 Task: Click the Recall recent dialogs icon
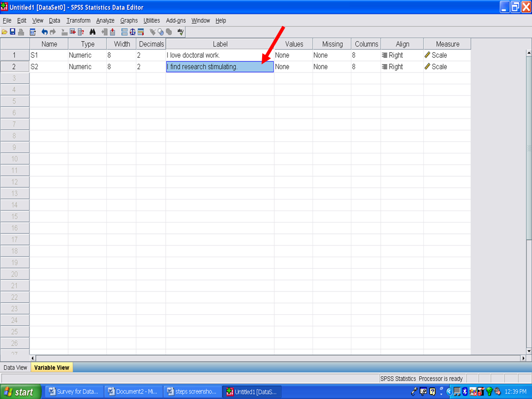[33, 32]
